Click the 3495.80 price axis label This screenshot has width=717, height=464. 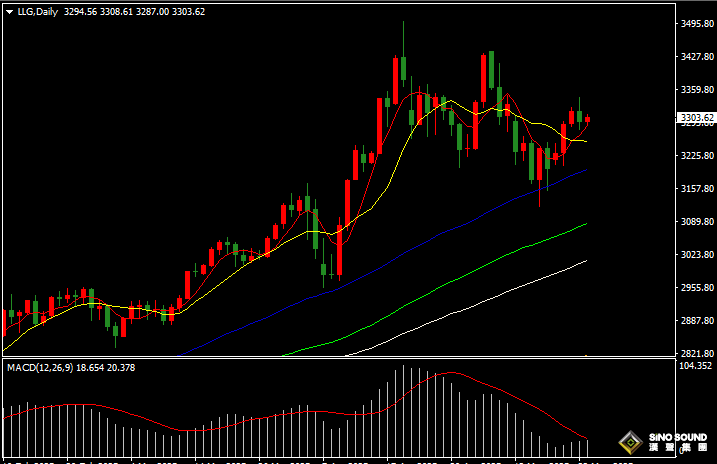pyautogui.click(x=696, y=24)
